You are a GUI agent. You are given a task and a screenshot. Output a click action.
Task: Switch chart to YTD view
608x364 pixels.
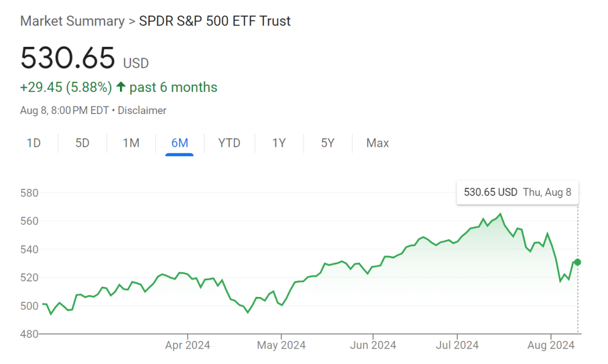(x=229, y=143)
